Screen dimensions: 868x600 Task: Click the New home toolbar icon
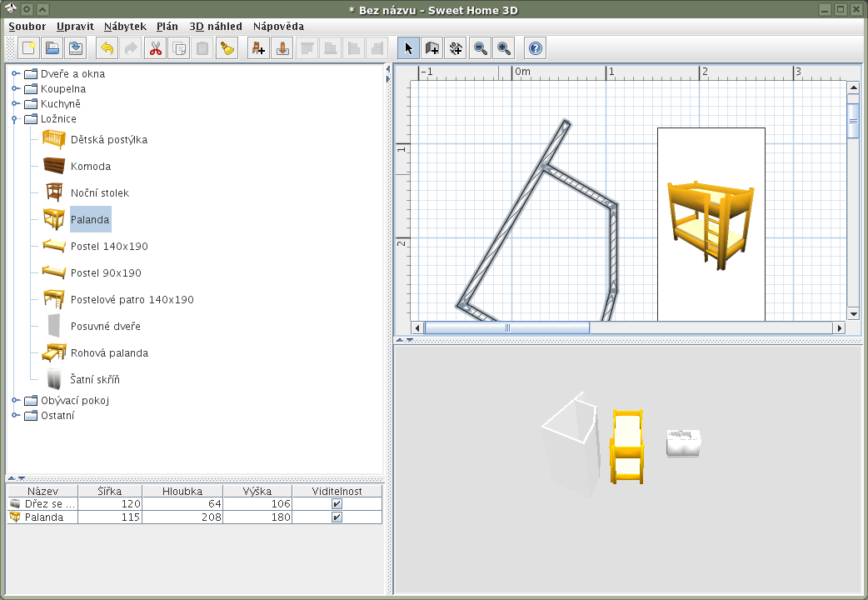28,49
